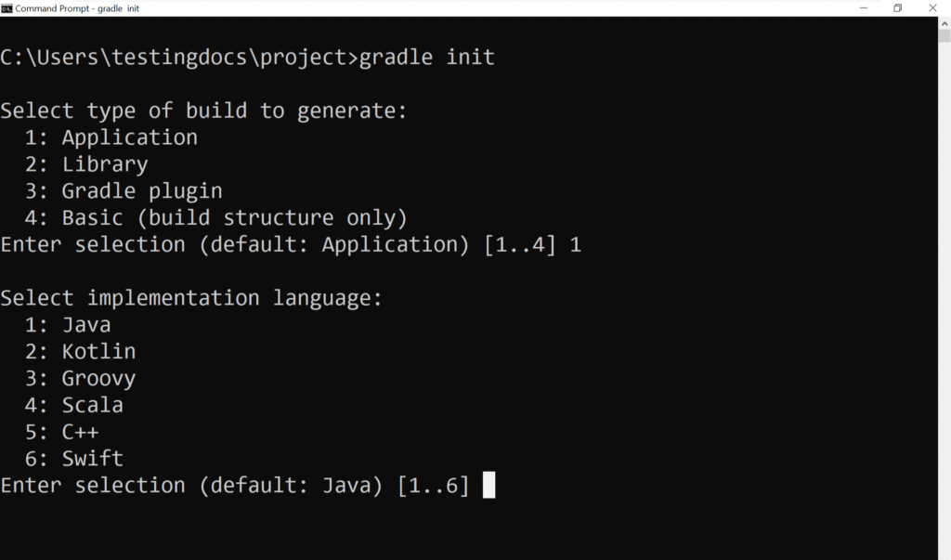Image resolution: width=951 pixels, height=560 pixels.
Task: Click the minimize button of the window
Action: coord(864,8)
